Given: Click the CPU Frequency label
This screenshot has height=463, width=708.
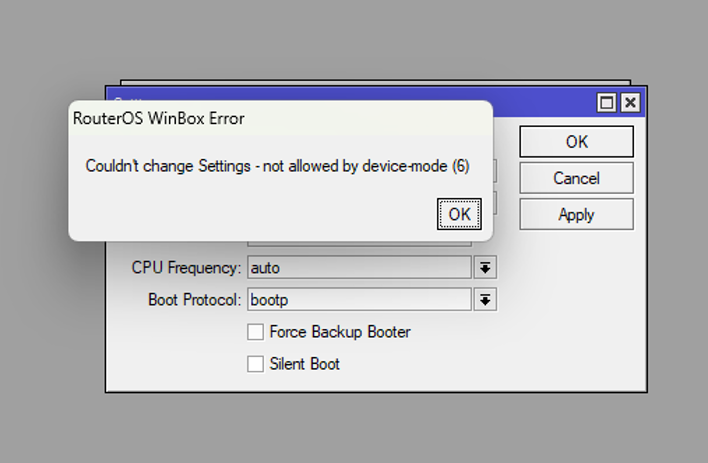Looking at the screenshot, I should (186, 268).
